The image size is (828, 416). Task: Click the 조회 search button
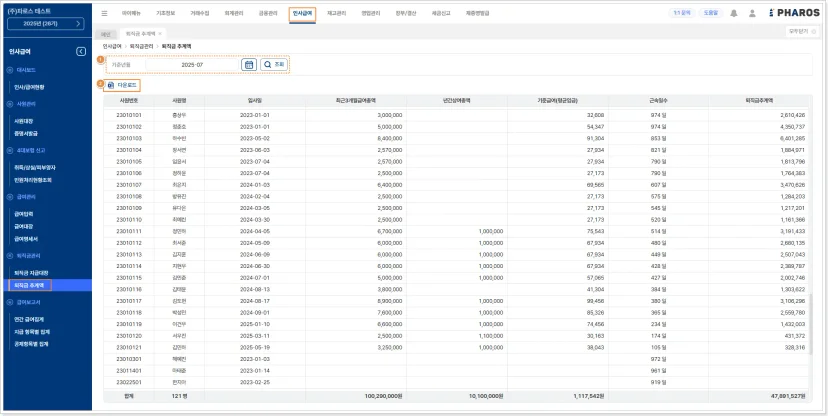(275, 64)
